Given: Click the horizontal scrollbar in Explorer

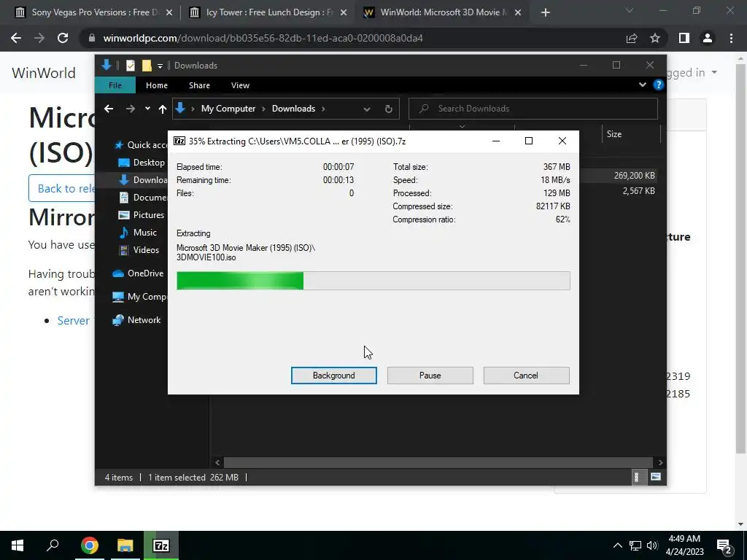Looking at the screenshot, I should click(x=438, y=462).
